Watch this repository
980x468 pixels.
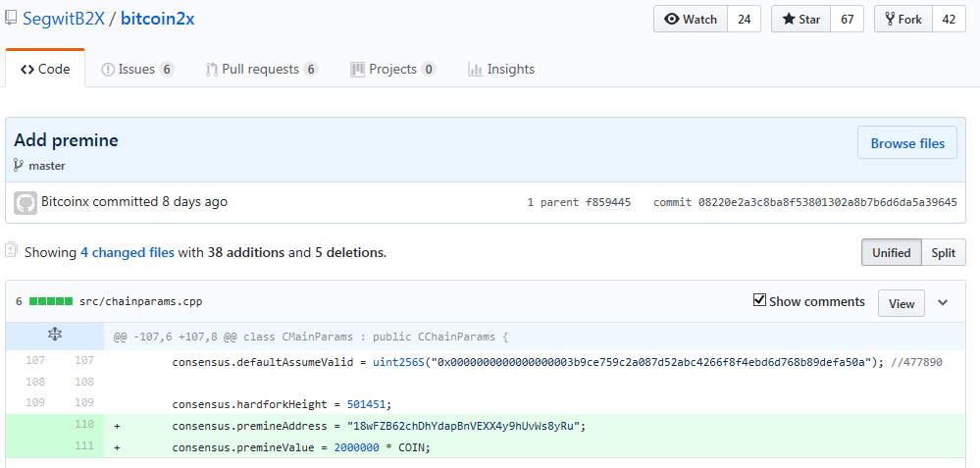click(691, 19)
